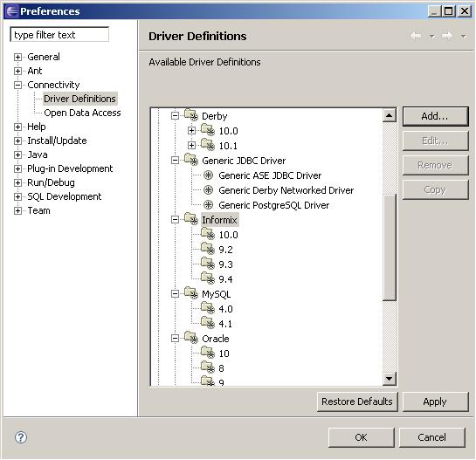Click the Derby category folder icon
The width and height of the screenshot is (476, 460).
point(191,114)
